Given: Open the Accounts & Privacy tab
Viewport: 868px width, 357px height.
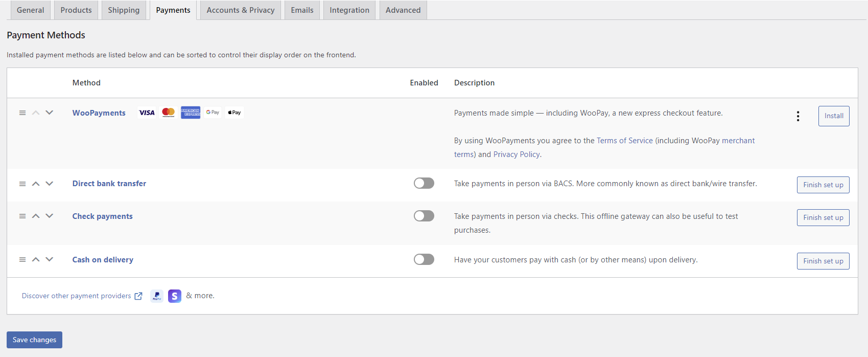Looking at the screenshot, I should [241, 10].
